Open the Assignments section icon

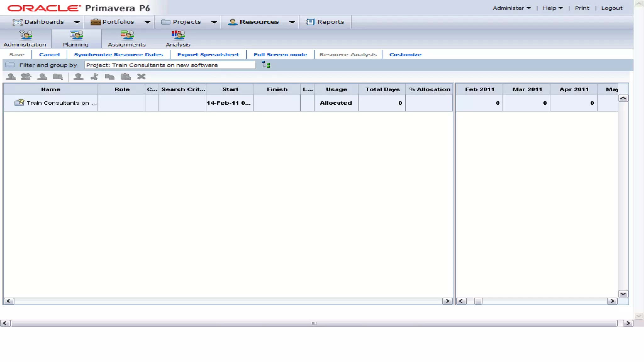point(127,35)
